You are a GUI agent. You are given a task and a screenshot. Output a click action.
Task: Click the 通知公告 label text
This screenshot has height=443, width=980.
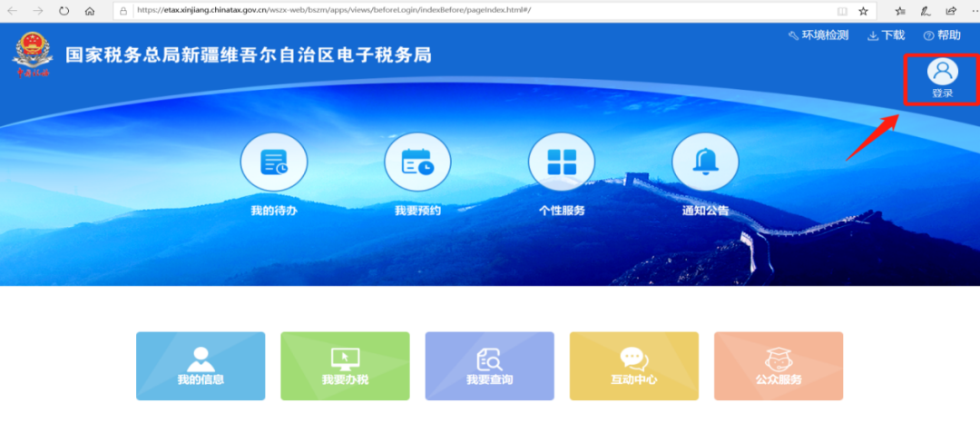[x=705, y=211]
